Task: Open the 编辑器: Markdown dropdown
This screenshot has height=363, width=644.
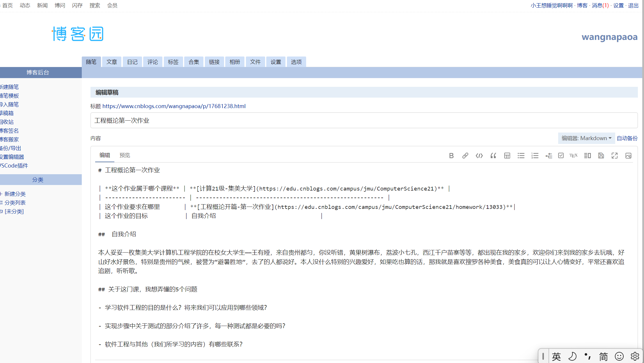Action: click(x=586, y=138)
